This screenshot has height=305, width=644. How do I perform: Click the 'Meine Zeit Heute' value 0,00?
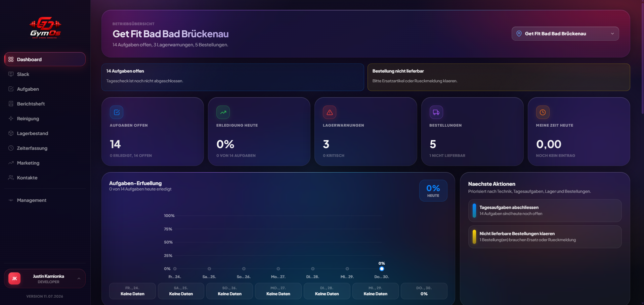pyautogui.click(x=549, y=144)
